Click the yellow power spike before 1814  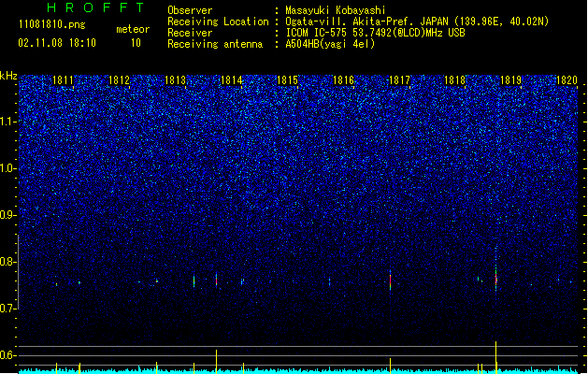[216, 362]
